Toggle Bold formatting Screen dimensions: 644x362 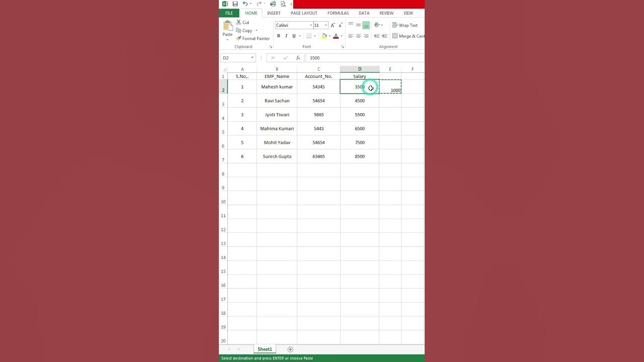[278, 36]
